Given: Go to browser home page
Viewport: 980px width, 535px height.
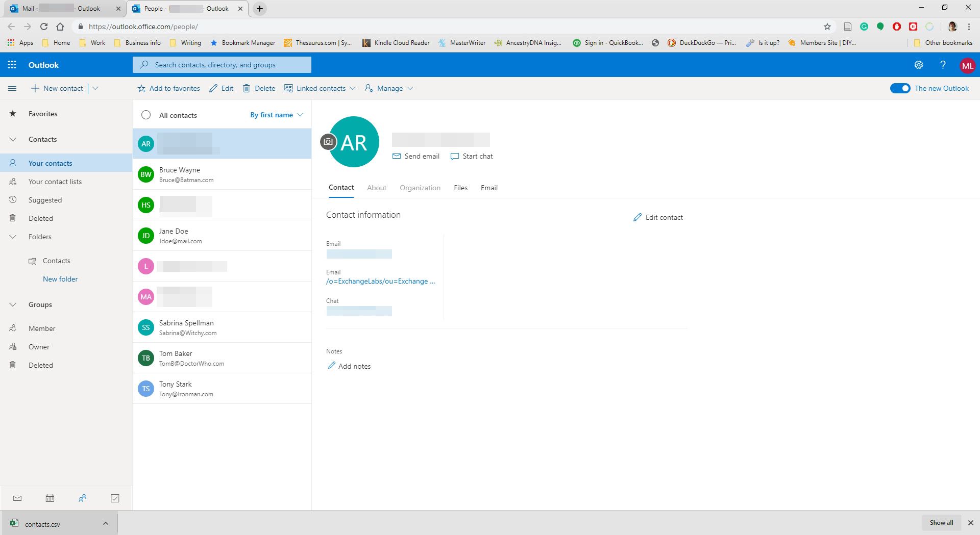Looking at the screenshot, I should (60, 27).
